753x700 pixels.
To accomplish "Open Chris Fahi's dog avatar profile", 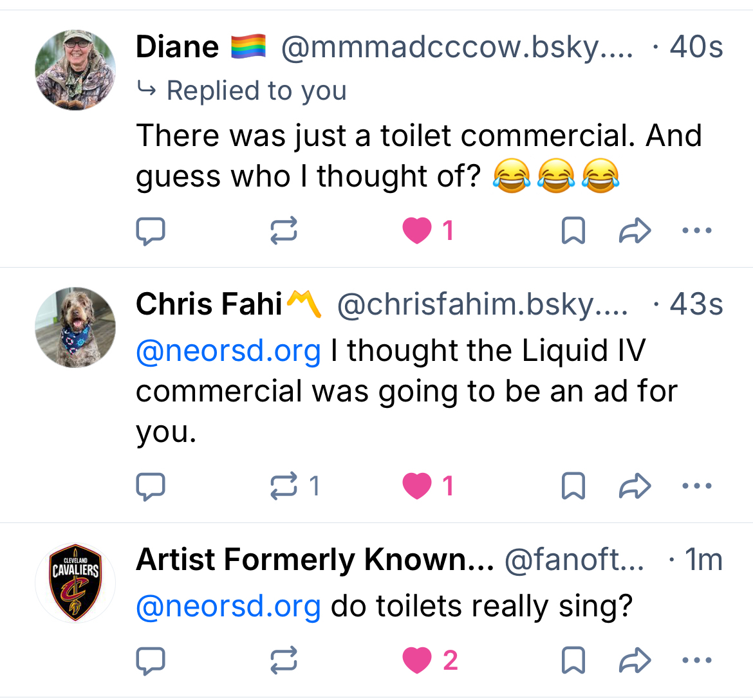I will (75, 327).
